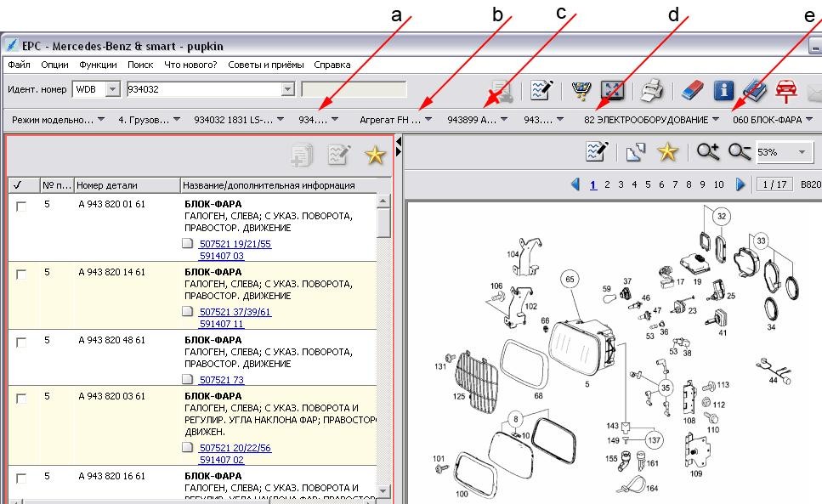Click the yellow star above the diagram
Screen dimensions: 822x504
pos(667,152)
